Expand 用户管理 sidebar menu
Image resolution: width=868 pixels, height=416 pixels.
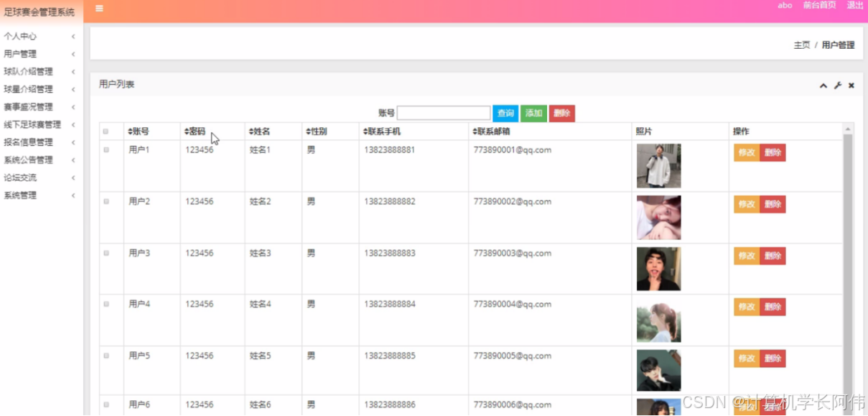pos(39,54)
